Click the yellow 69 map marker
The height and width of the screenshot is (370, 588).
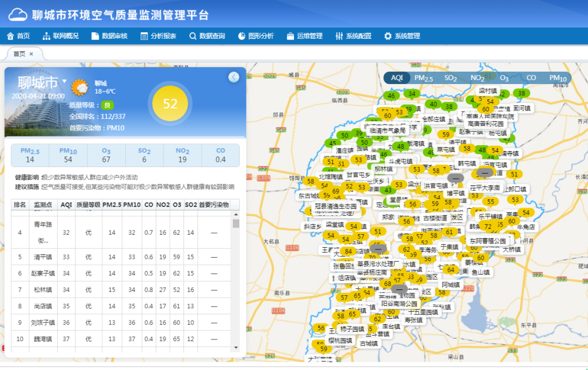click(x=336, y=191)
